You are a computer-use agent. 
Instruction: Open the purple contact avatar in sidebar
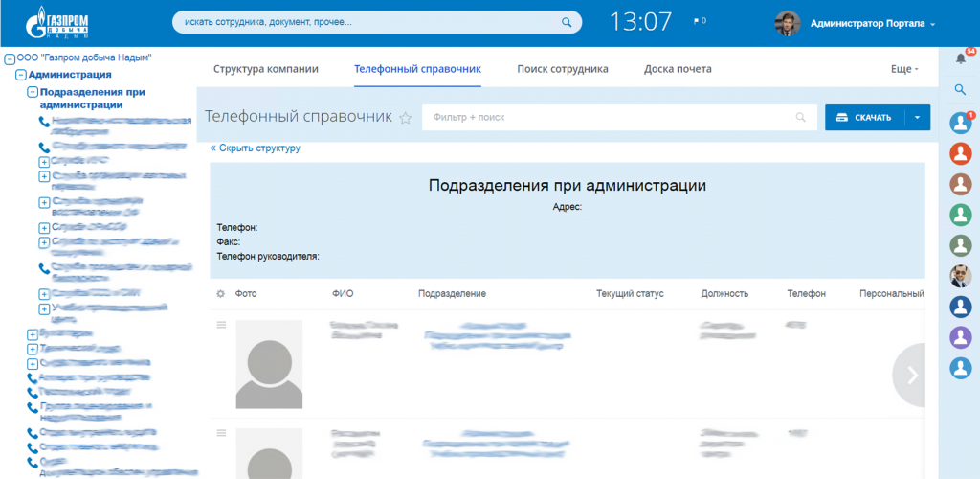pos(961,337)
